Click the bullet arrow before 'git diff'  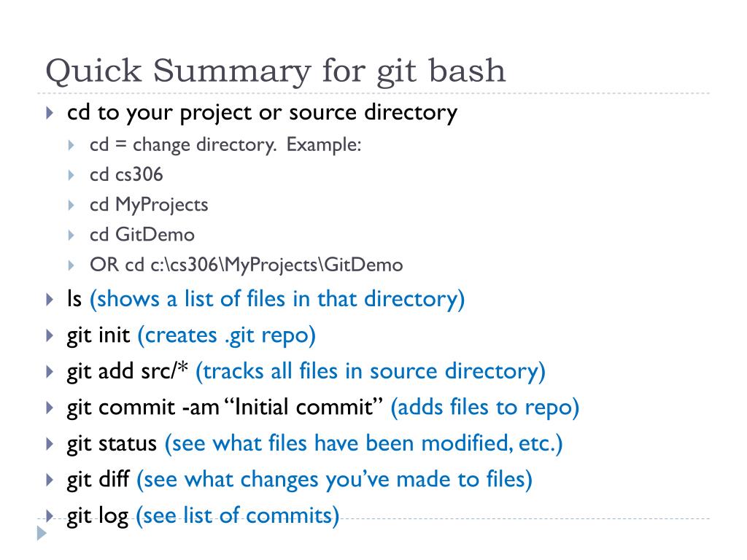(50, 480)
